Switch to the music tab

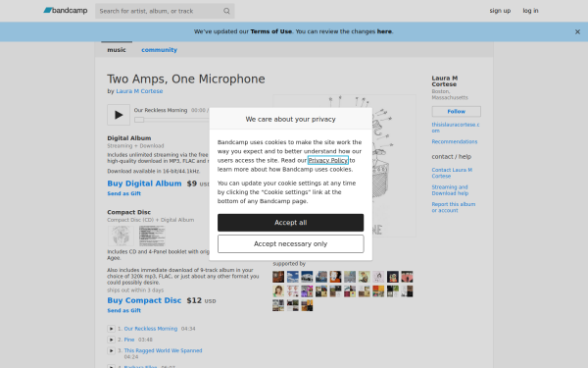pos(117,50)
